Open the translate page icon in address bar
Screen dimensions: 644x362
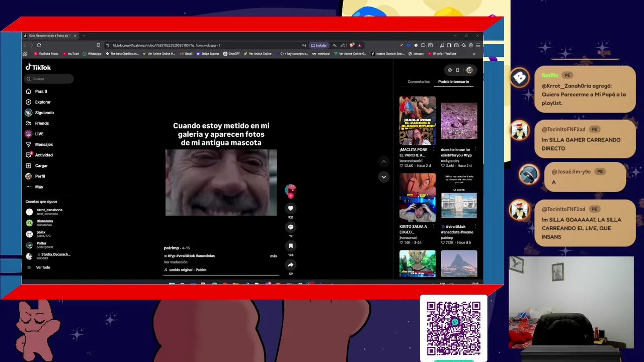click(335, 45)
